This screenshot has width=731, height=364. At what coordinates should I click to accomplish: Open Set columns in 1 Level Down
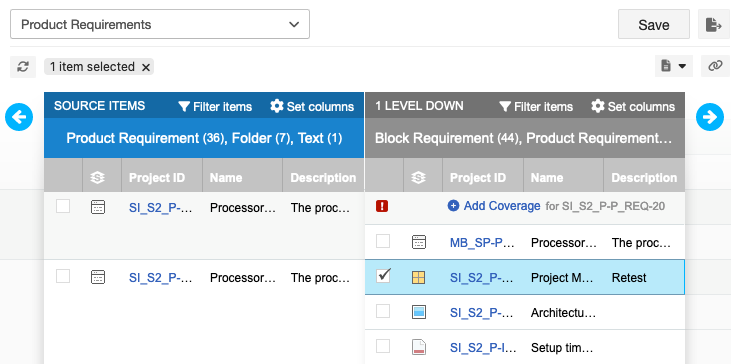coord(633,106)
